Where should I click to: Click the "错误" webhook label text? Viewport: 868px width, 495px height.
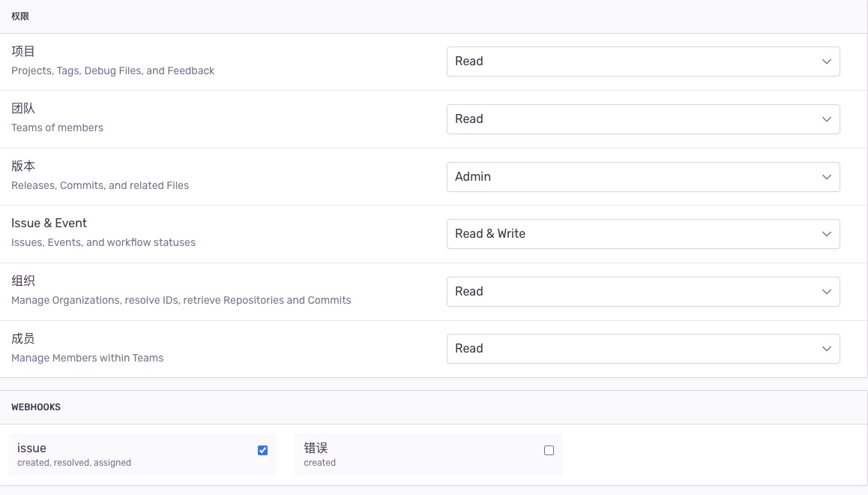pyautogui.click(x=316, y=448)
